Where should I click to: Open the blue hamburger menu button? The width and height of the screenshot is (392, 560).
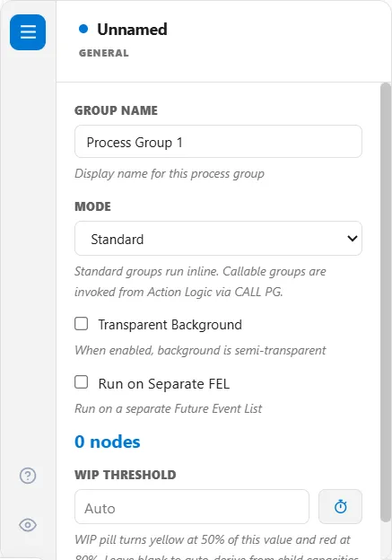click(28, 32)
